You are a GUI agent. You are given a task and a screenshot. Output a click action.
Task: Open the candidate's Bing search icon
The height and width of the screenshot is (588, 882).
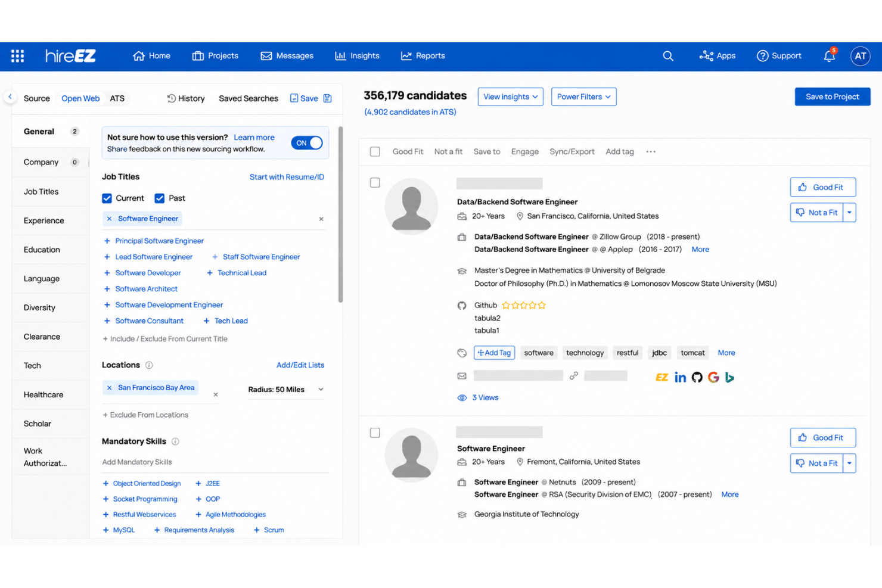(x=729, y=377)
